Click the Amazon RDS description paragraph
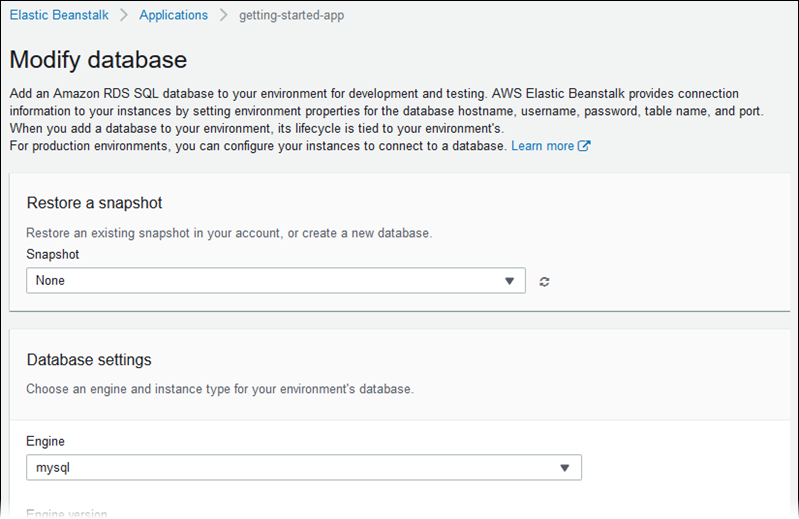 click(385, 111)
